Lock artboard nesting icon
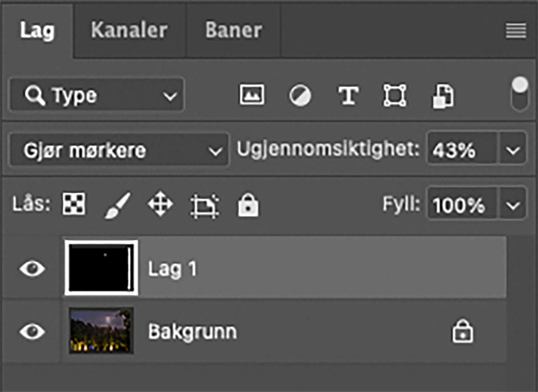Screen dimensions: 538x392 204,206
